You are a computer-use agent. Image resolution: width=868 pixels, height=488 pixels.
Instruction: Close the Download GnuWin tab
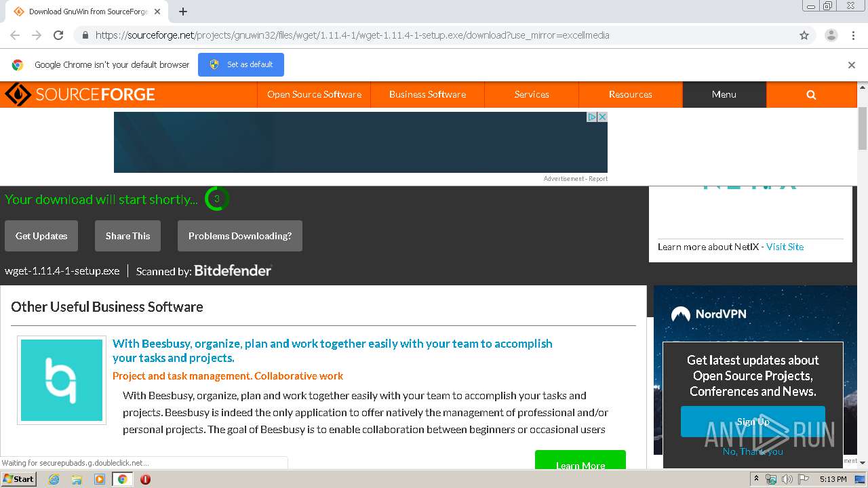(x=157, y=12)
